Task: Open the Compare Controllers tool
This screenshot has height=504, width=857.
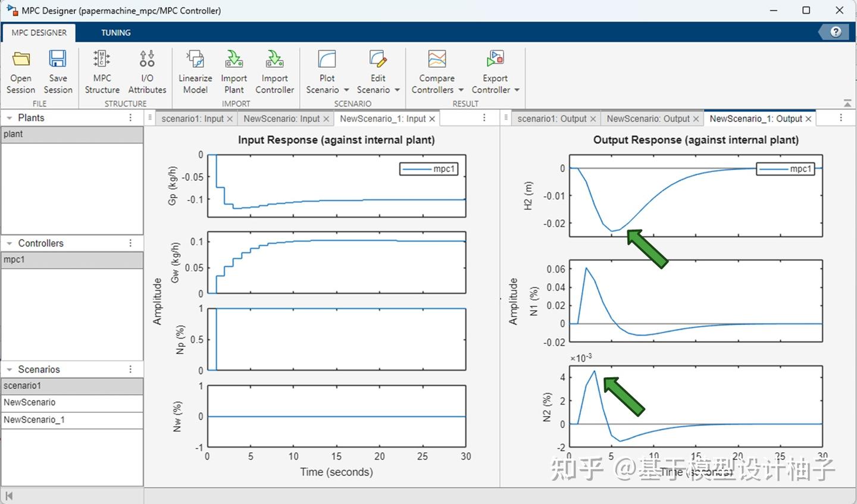Action: [436, 71]
